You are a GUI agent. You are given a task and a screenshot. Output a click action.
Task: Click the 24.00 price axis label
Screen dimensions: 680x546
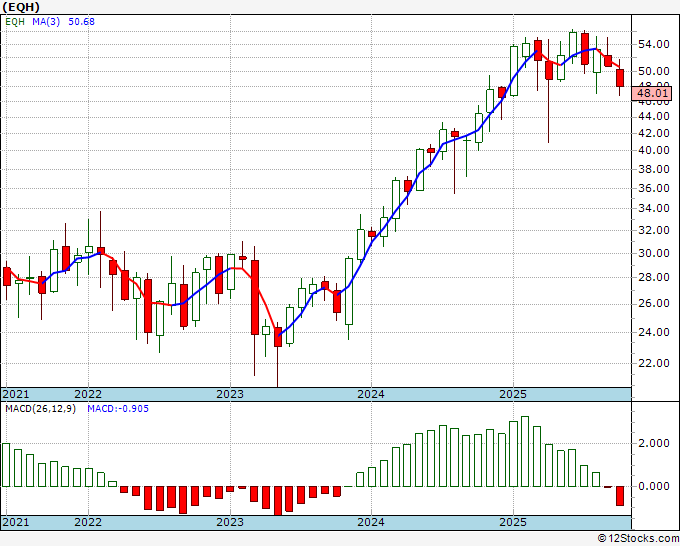pos(654,332)
